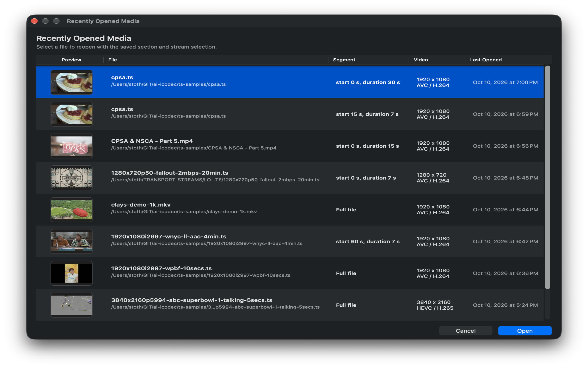This screenshot has height=368, width=588.
Task: Click the Cancel button
Action: (x=466, y=331)
